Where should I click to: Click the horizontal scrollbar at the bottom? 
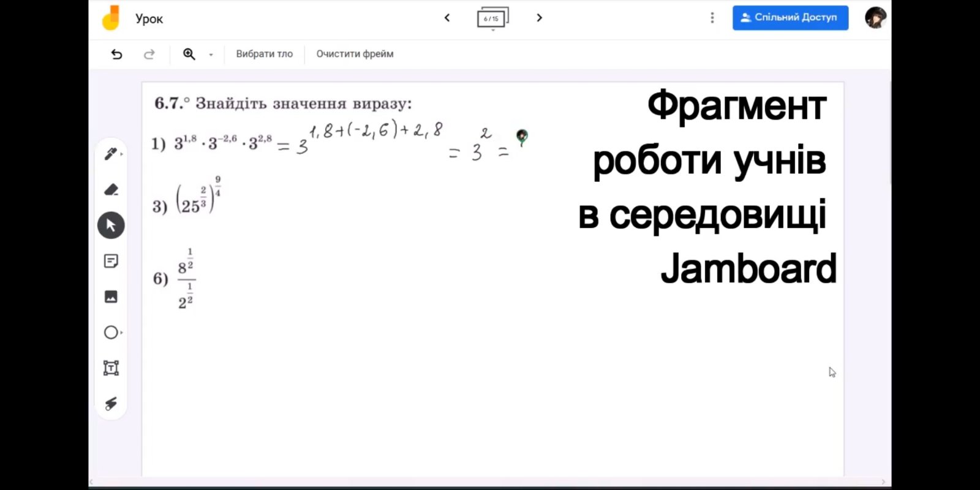488,482
